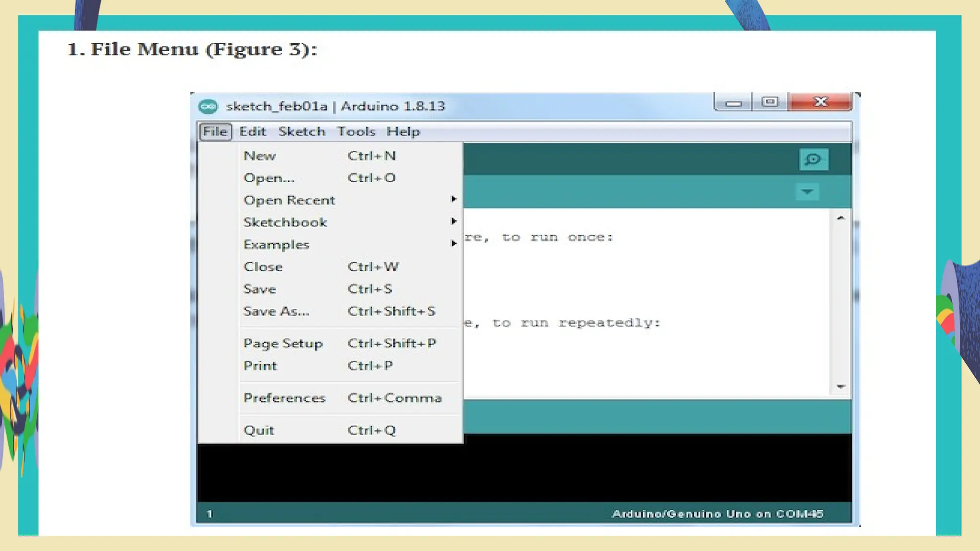This screenshot has width=980, height=551.
Task: Open the Edit menu
Action: tap(252, 132)
